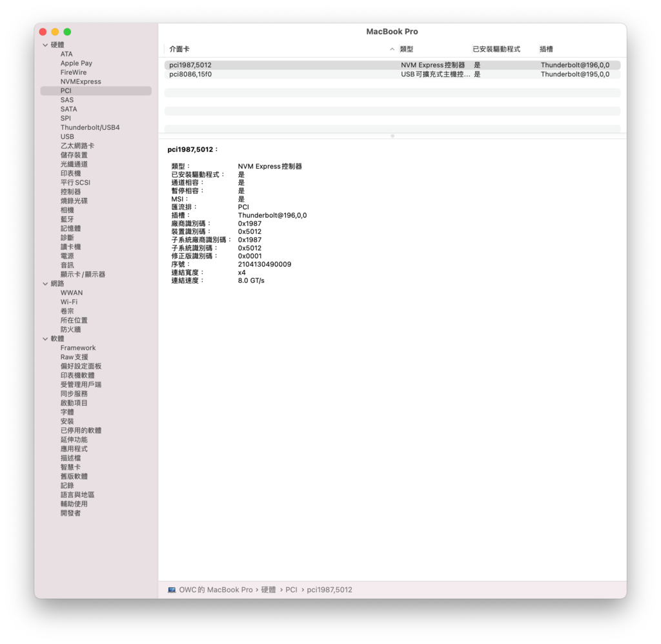Screen dimensions: 661x644
Task: Click serial number 2104130490009
Action: [x=264, y=264]
